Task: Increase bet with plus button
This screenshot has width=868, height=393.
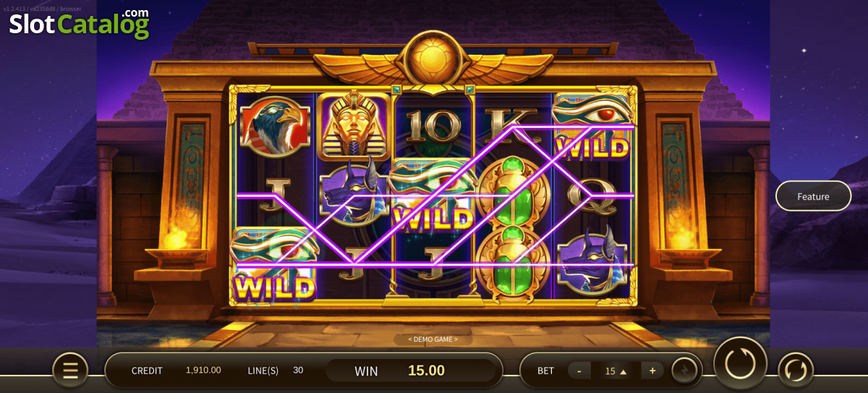Action: coord(652,371)
